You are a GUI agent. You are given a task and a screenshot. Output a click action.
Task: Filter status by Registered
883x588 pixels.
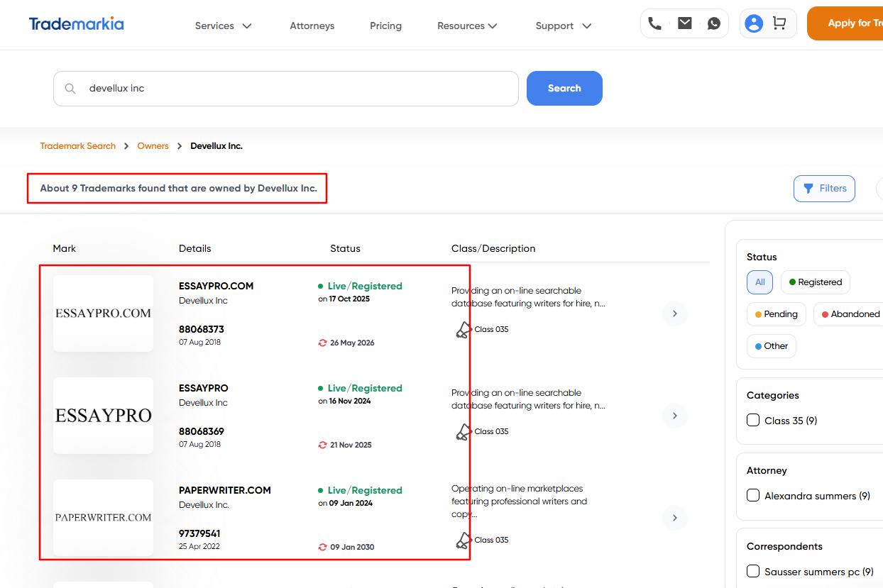coord(815,282)
